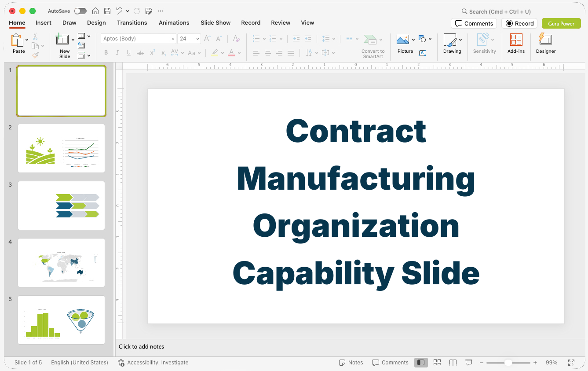
Task: Toggle italic formatting
Action: (117, 53)
